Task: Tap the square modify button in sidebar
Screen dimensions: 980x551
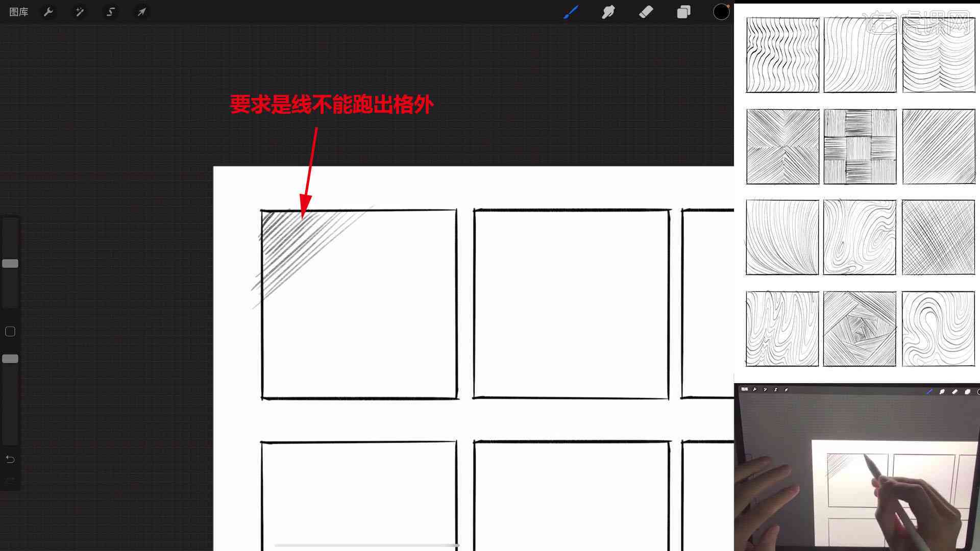Action: 10,332
